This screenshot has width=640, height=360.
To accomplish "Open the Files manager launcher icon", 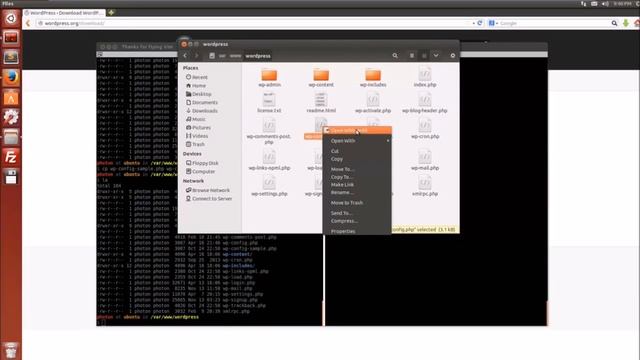I will point(11,137).
